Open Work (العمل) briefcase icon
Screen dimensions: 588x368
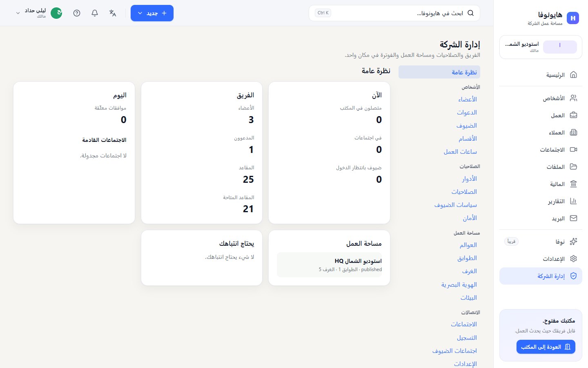click(x=573, y=115)
